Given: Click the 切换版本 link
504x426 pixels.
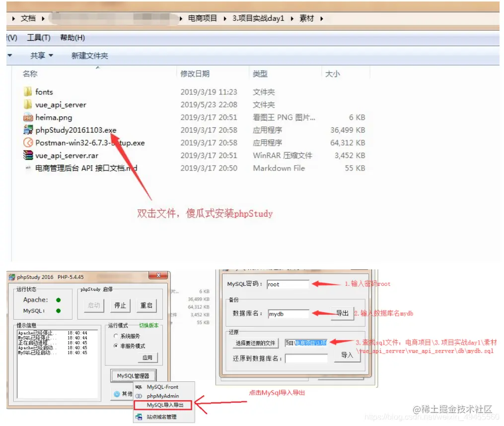Looking at the screenshot, I should (x=148, y=325).
